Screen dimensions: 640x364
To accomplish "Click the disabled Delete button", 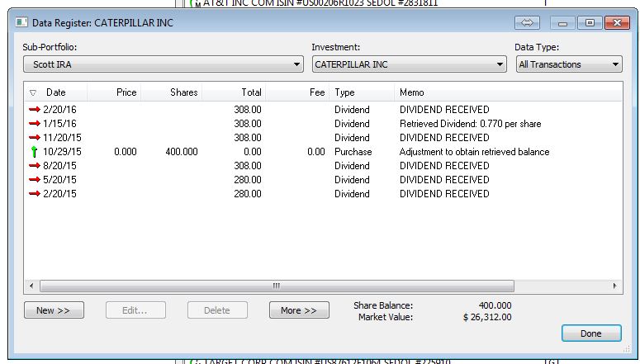I will click(x=217, y=310).
